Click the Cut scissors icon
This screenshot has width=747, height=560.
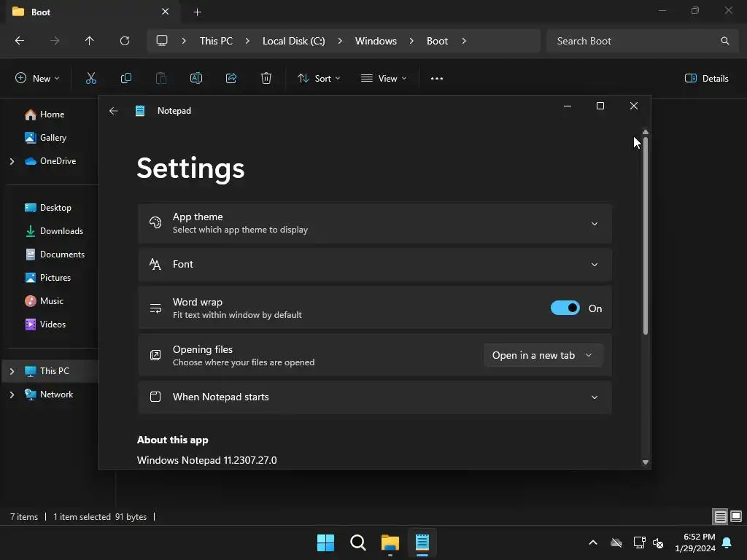click(x=91, y=79)
